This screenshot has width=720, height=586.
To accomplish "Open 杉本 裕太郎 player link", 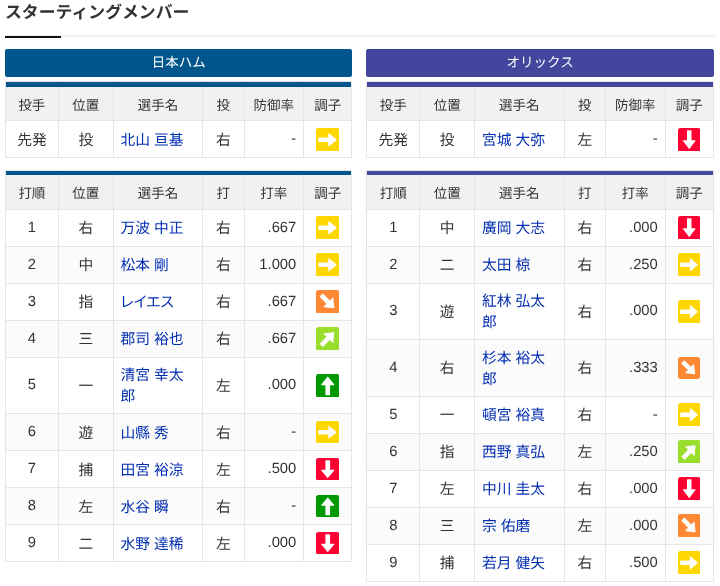I will tap(513, 368).
